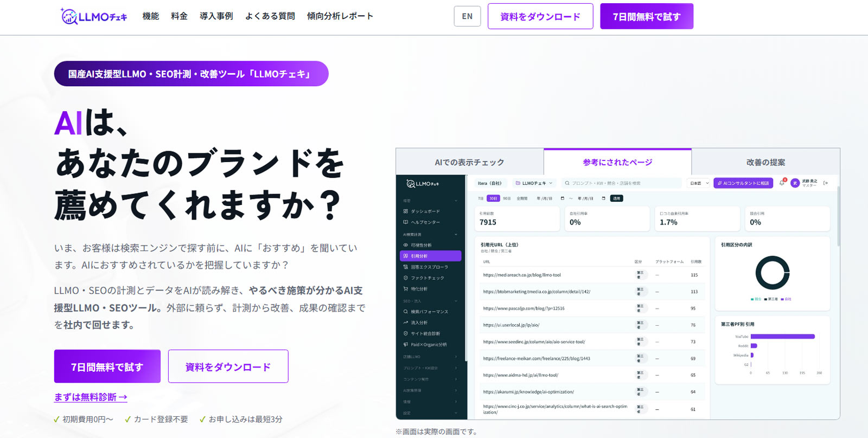Click AIコンサルタントに相談 button
Image resolution: width=868 pixels, height=438 pixels.
point(743,183)
